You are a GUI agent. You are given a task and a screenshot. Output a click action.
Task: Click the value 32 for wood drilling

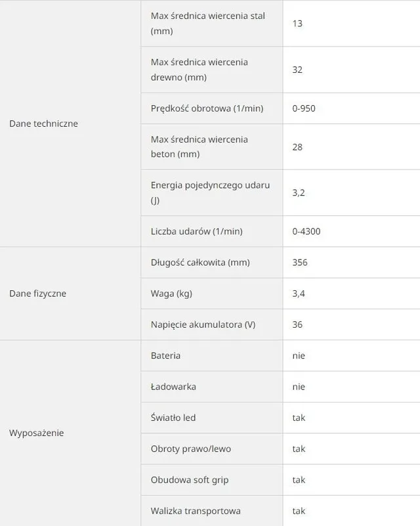297,70
